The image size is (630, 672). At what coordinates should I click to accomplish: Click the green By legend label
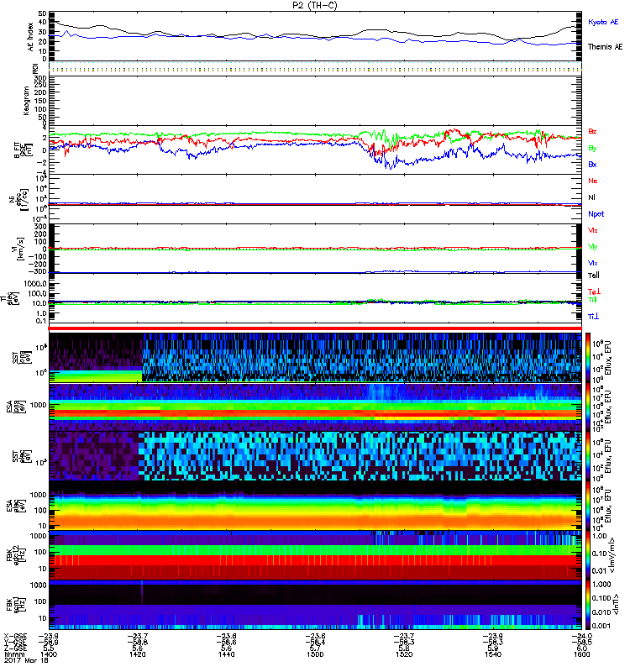(x=592, y=149)
